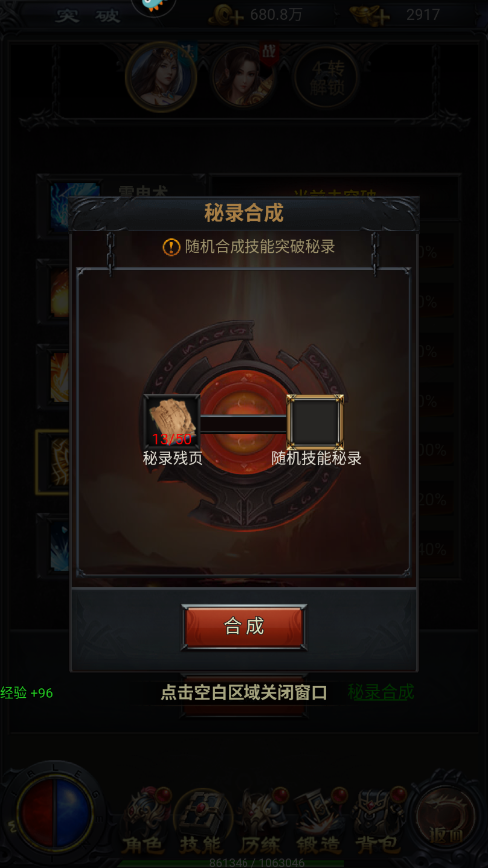Open the 秘录合成 green link
488x868 pixels.
coord(380,692)
